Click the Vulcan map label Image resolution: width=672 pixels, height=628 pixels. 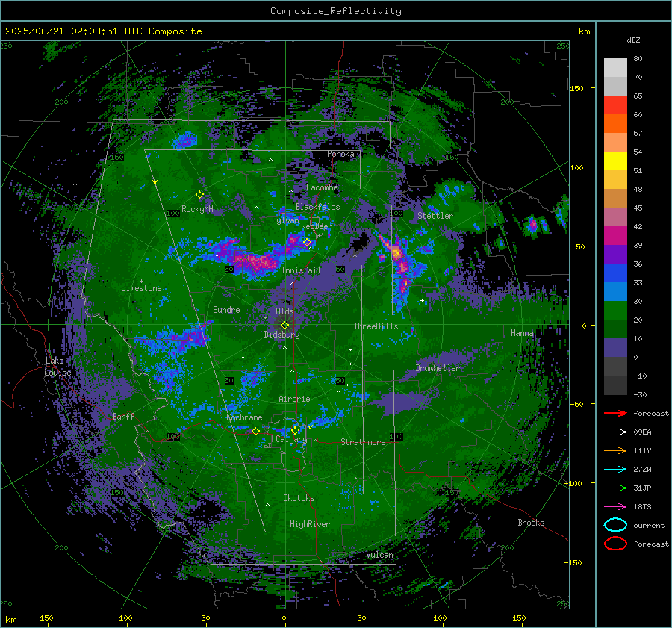tap(379, 555)
